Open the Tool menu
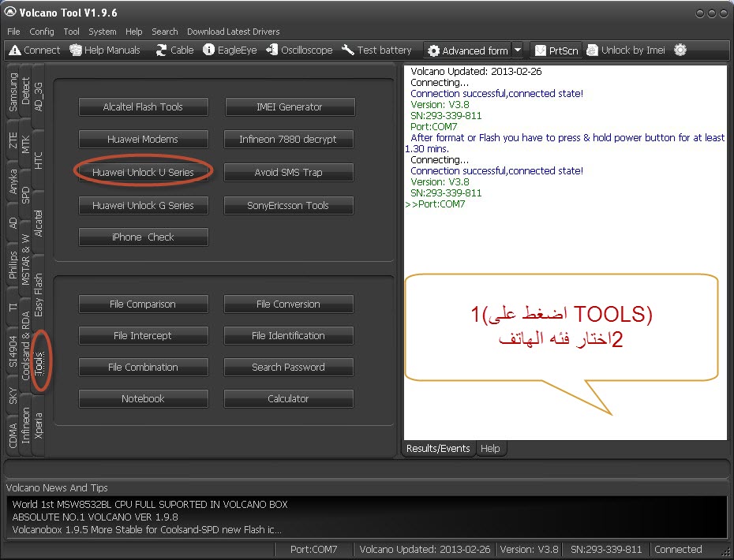The image size is (734, 560). [71, 32]
